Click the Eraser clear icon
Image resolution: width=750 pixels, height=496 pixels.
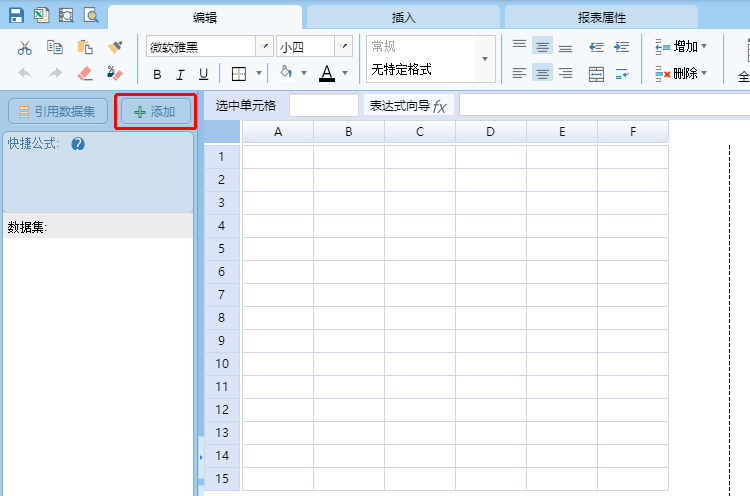pos(85,73)
